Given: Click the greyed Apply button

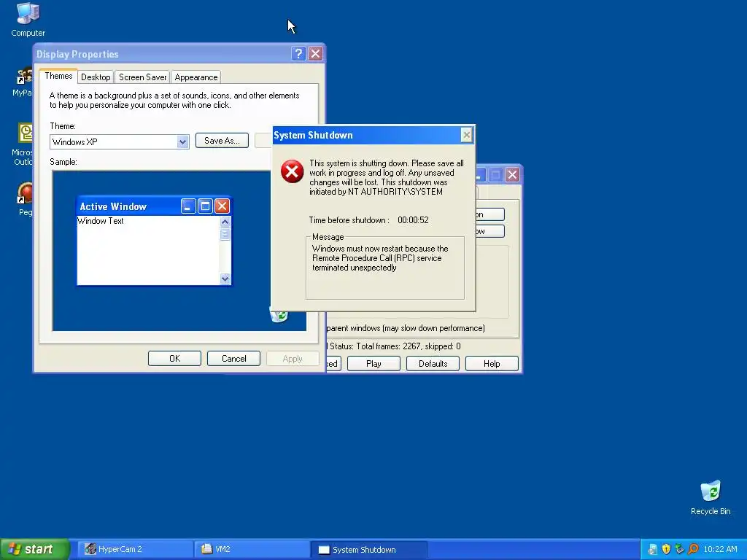Looking at the screenshot, I should (293, 359).
